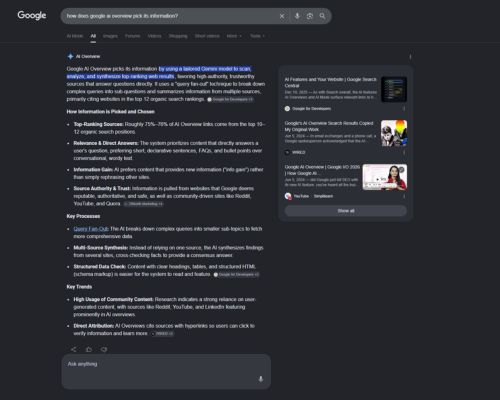Click the thumbs up feedback icon
This screenshot has width=500, height=400.
point(89,349)
